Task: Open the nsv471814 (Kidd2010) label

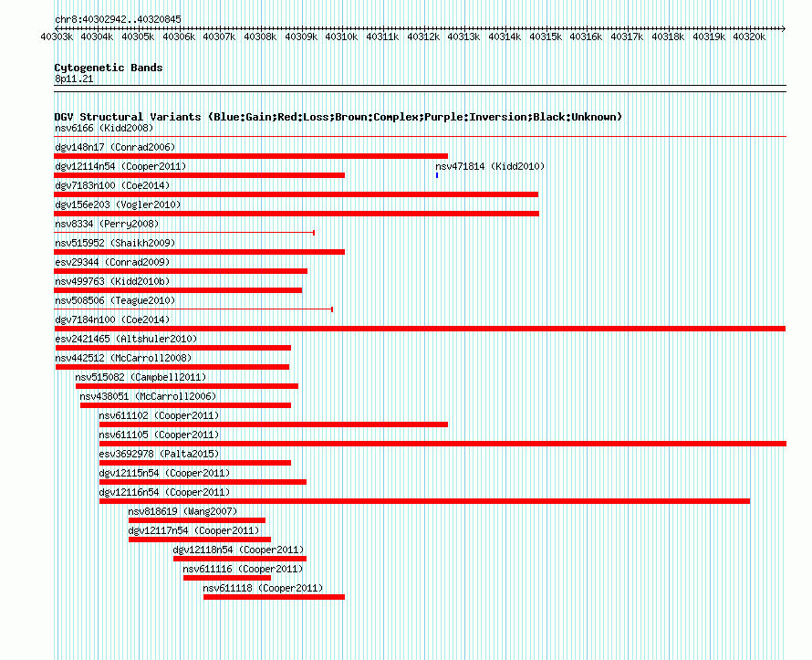Action: click(490, 166)
